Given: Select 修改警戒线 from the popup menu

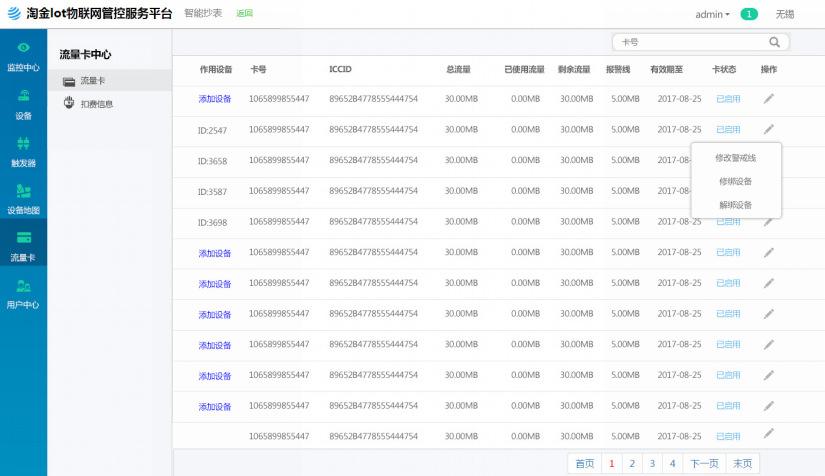Looking at the screenshot, I should [x=735, y=158].
